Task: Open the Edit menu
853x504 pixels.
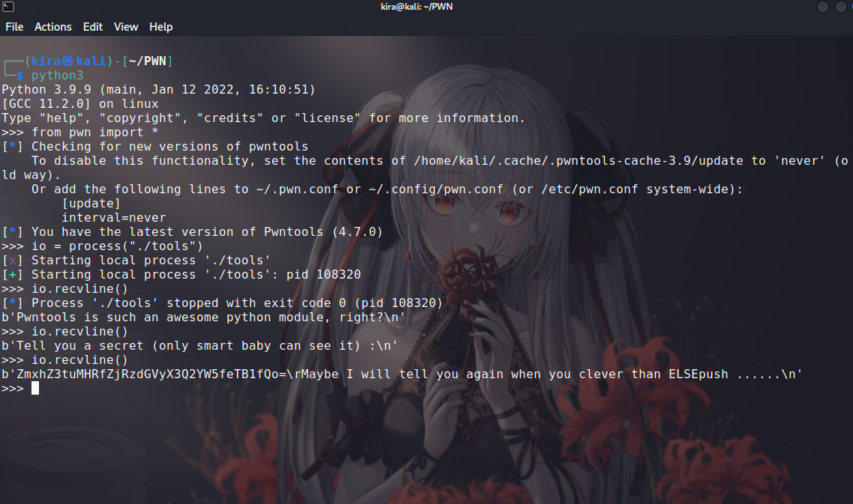Action: [92, 27]
